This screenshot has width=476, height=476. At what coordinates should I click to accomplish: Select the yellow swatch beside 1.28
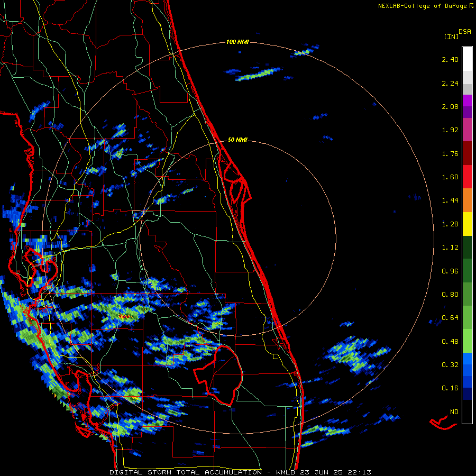[467, 224]
